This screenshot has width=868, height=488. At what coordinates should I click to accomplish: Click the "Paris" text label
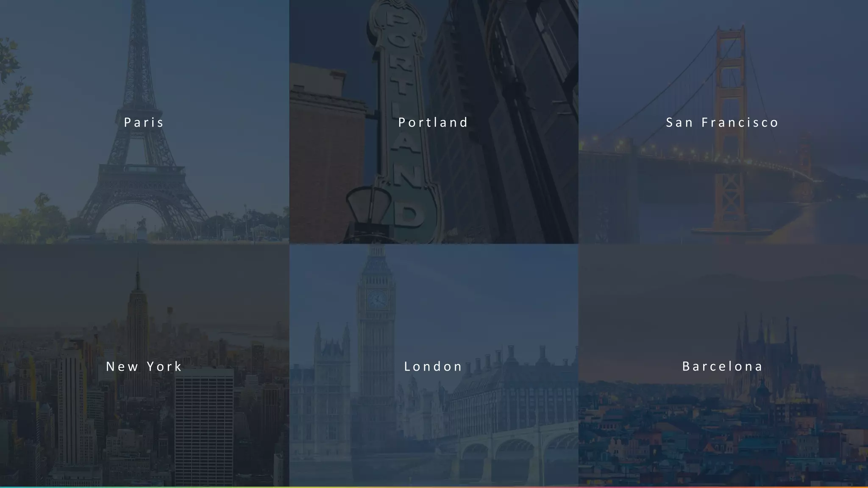coord(144,122)
